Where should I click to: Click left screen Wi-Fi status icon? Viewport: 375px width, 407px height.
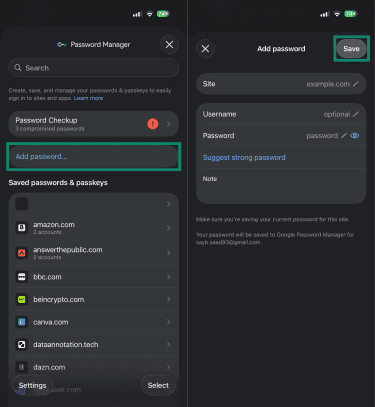tap(150, 14)
